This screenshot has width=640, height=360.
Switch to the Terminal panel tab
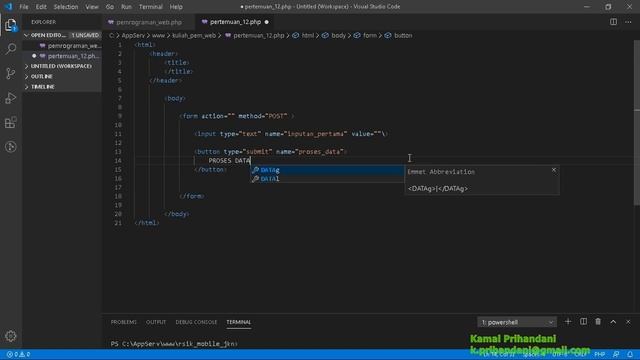239,322
